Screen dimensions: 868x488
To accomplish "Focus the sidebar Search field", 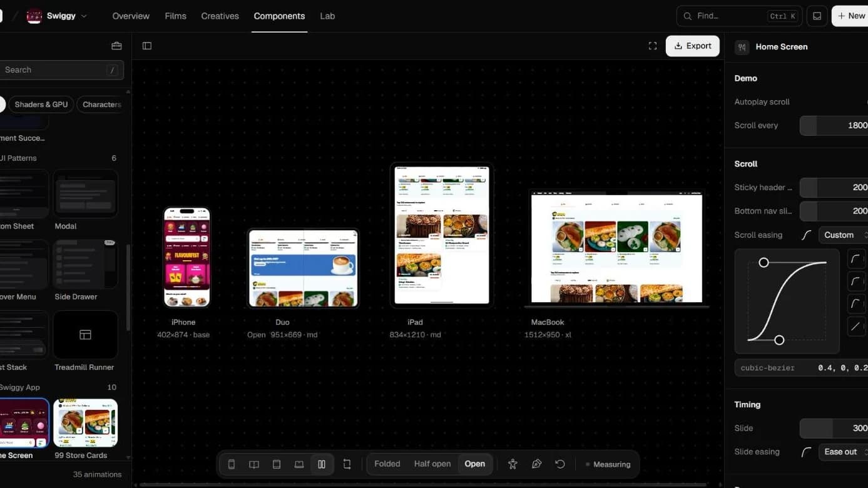I will [x=61, y=70].
